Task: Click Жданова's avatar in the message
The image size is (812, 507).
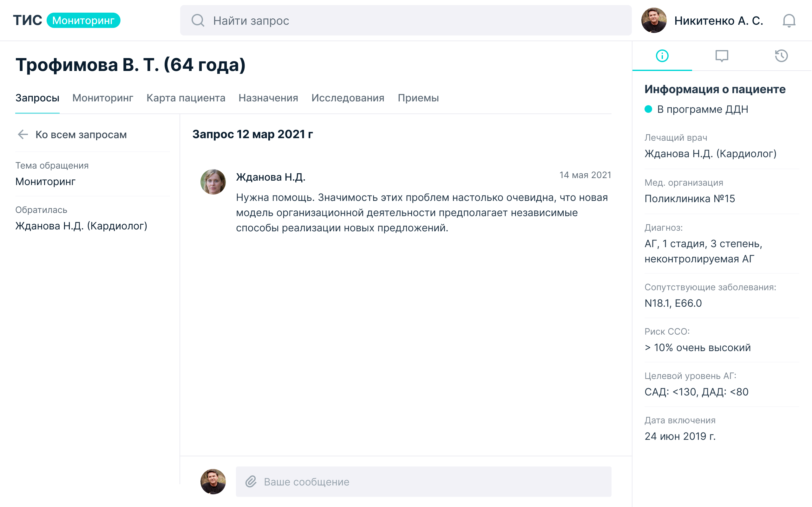Action: pos(213,182)
